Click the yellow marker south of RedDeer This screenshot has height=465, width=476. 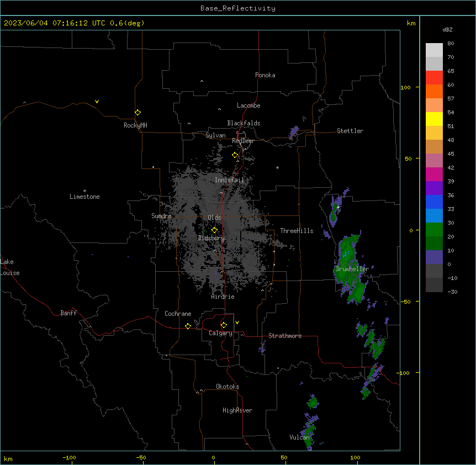point(235,155)
